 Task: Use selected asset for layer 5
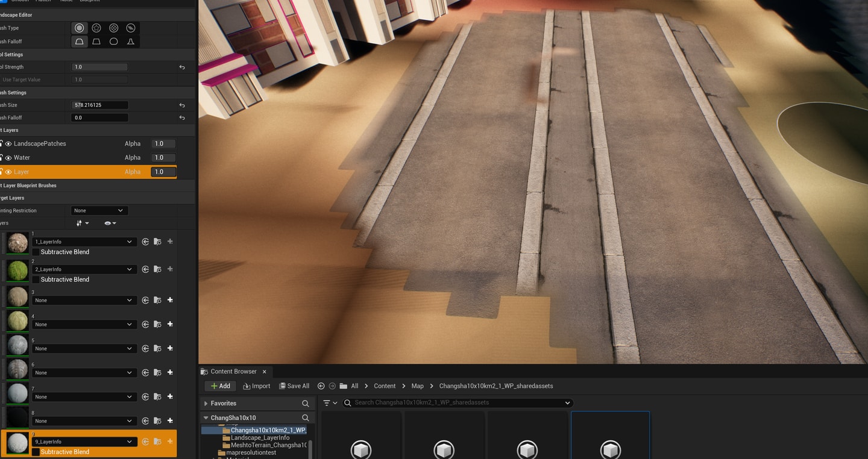[x=145, y=348]
